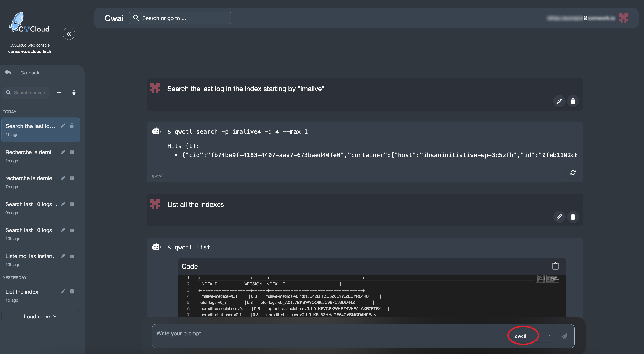
Task: Select the 'uprodit-chat-user-v0.1' index row
Action: pos(293,315)
